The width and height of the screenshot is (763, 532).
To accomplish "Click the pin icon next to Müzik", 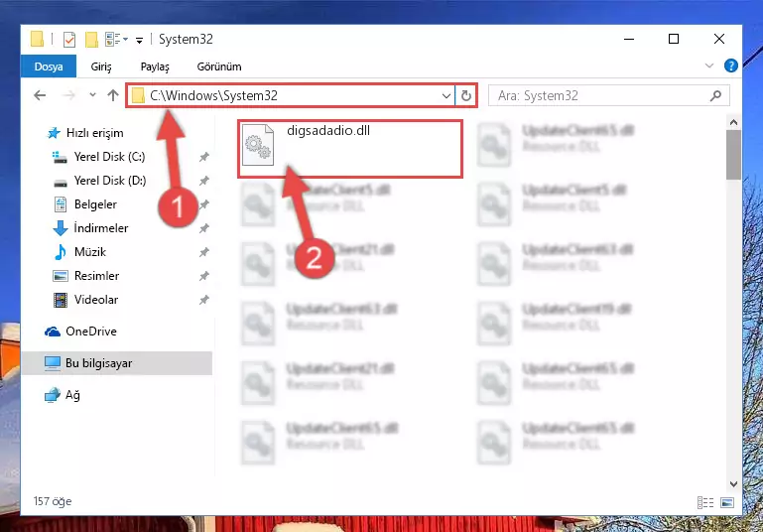I will coord(203,252).
